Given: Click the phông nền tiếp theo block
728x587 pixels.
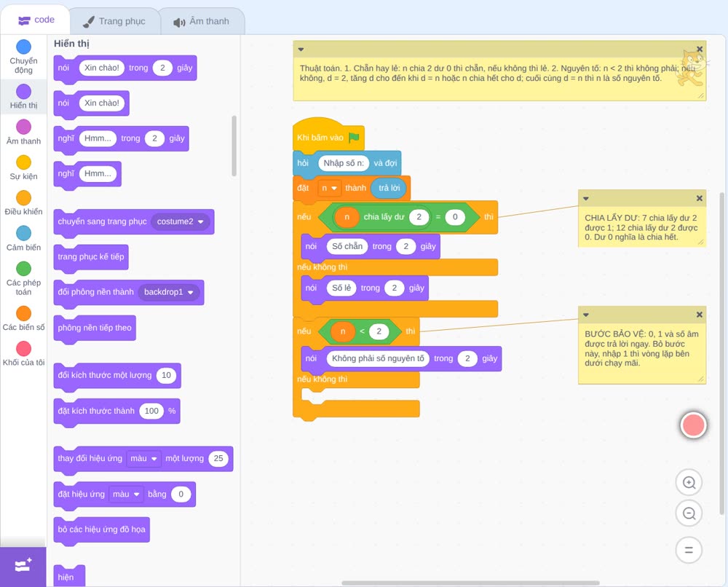Looking at the screenshot, I should pos(95,328).
